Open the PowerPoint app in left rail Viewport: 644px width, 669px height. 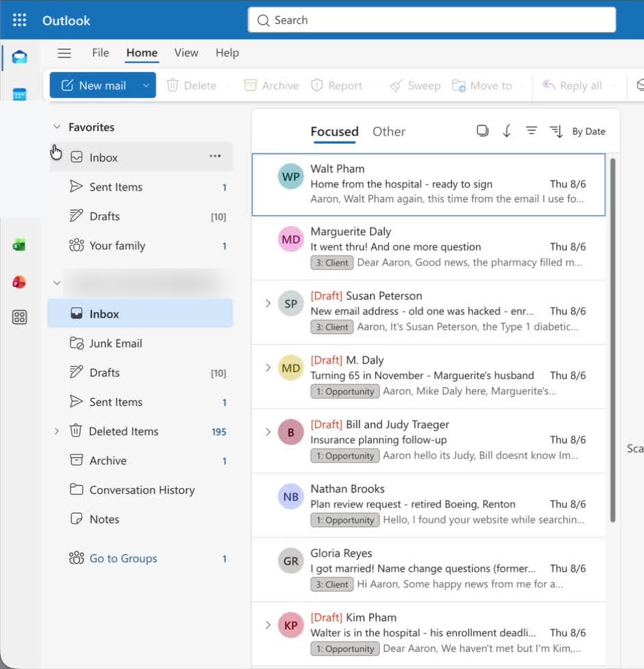(20, 281)
